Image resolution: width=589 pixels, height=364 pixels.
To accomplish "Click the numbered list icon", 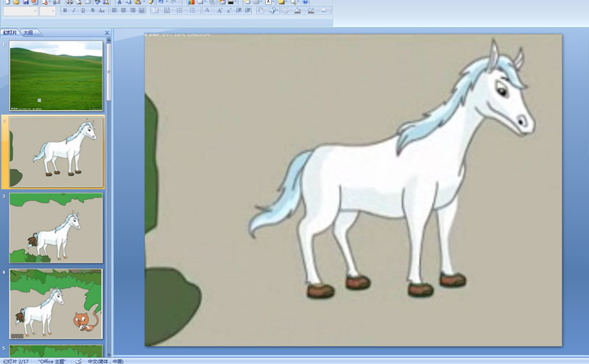I will [x=180, y=10].
